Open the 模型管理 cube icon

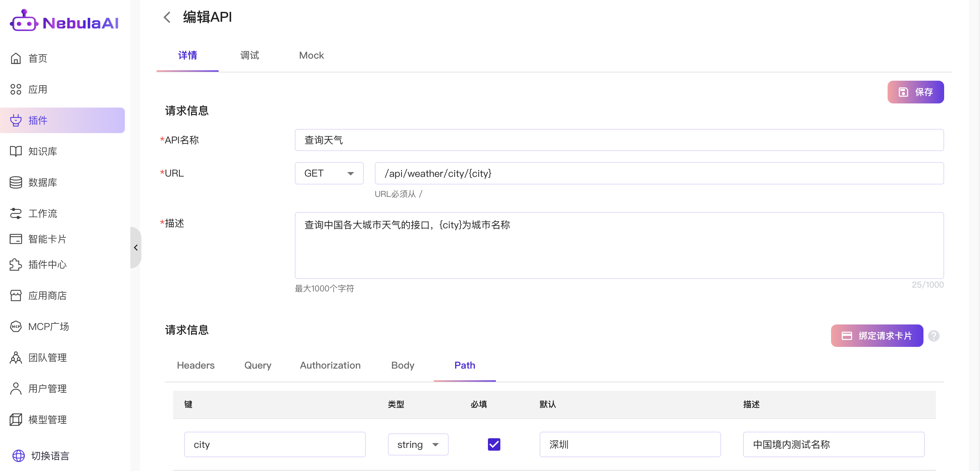pos(16,420)
